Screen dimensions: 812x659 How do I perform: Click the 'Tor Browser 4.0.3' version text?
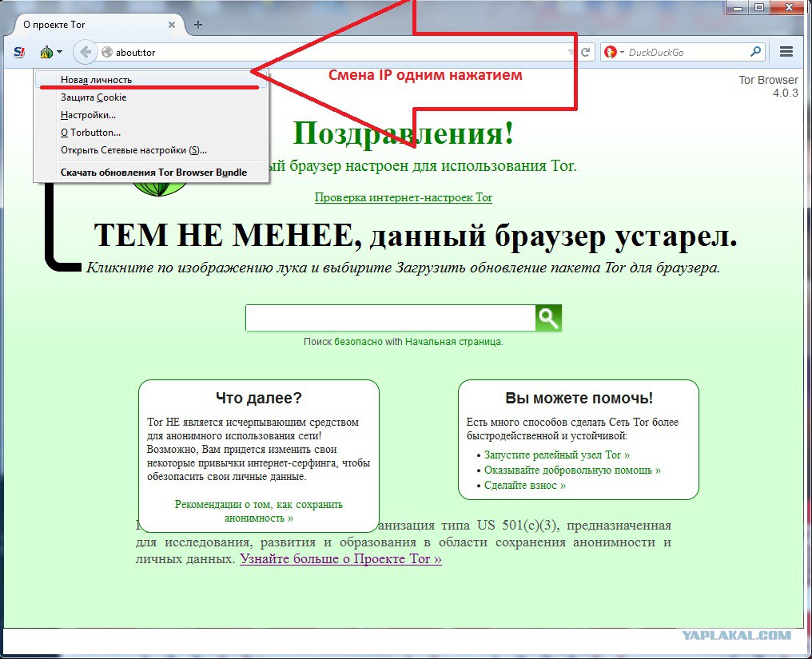pyautogui.click(x=769, y=86)
